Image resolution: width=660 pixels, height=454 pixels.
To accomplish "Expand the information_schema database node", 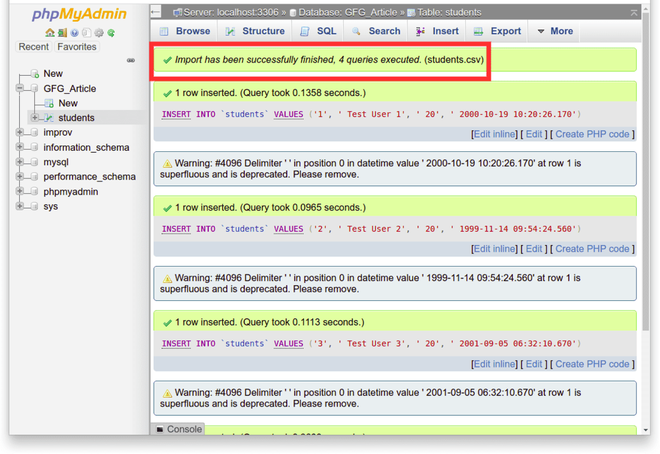I will (20, 147).
